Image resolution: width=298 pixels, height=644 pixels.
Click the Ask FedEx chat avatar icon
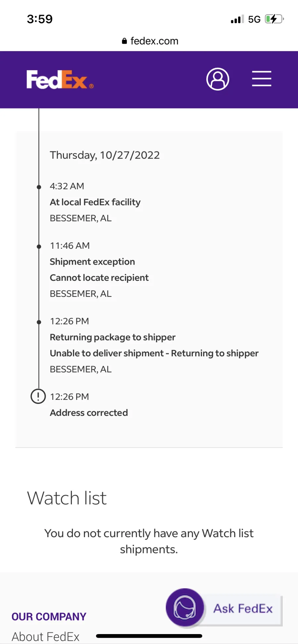click(185, 608)
